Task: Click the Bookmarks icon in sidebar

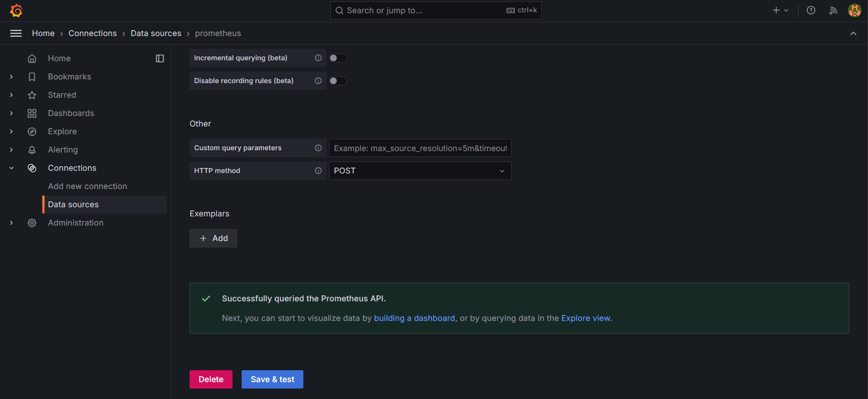Action: (x=32, y=77)
